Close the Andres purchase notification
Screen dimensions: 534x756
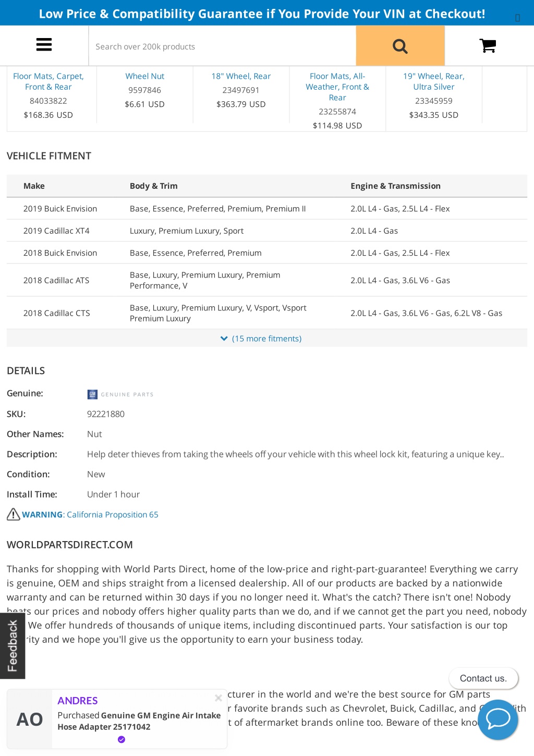click(x=219, y=698)
